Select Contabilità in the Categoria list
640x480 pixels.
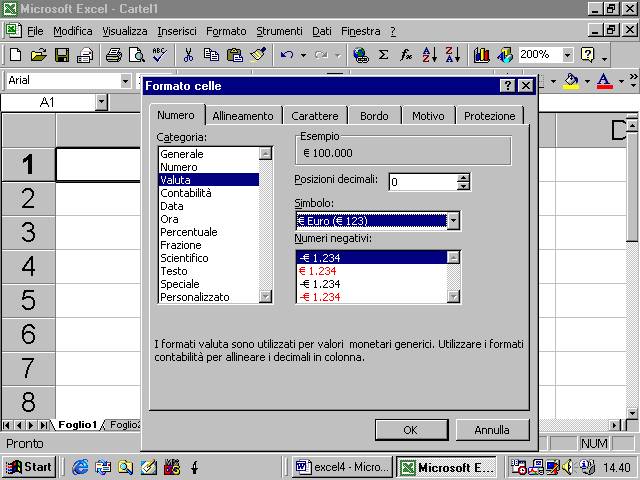(x=209, y=193)
